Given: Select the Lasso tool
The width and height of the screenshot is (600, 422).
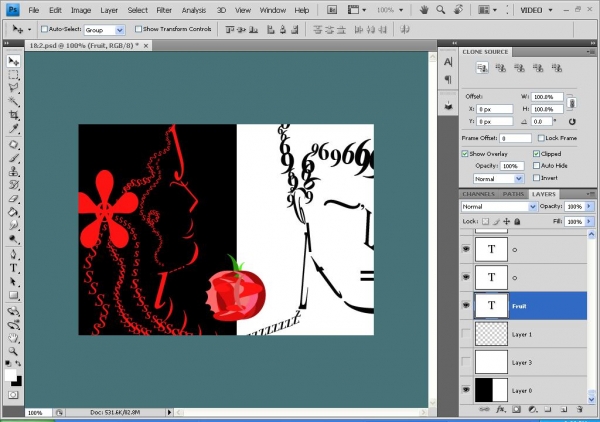Looking at the screenshot, I should point(13,88).
